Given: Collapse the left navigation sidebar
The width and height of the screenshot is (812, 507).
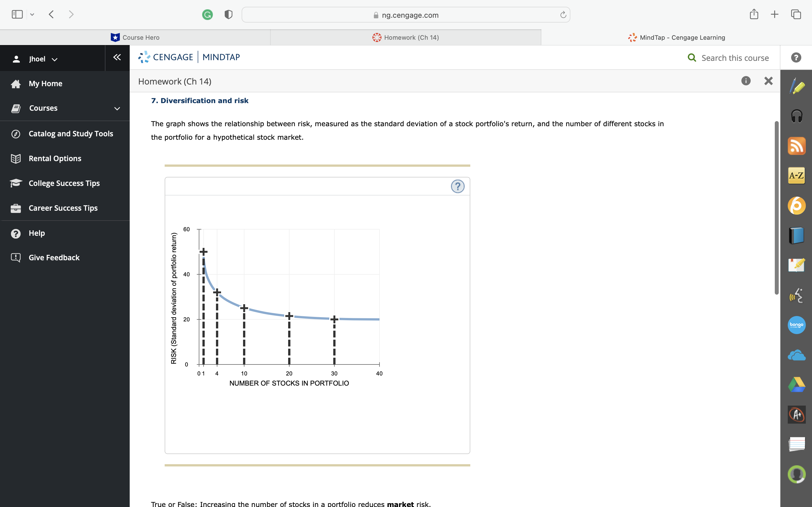Looking at the screenshot, I should point(117,57).
